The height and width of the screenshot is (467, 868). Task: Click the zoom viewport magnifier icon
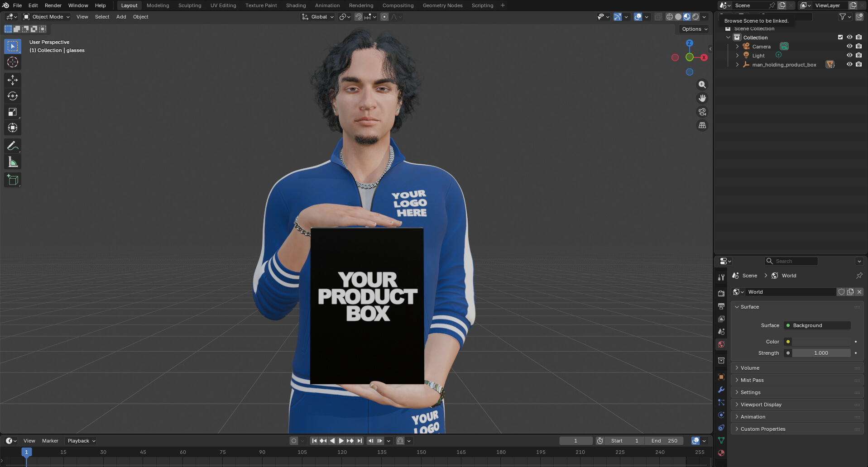coord(702,85)
